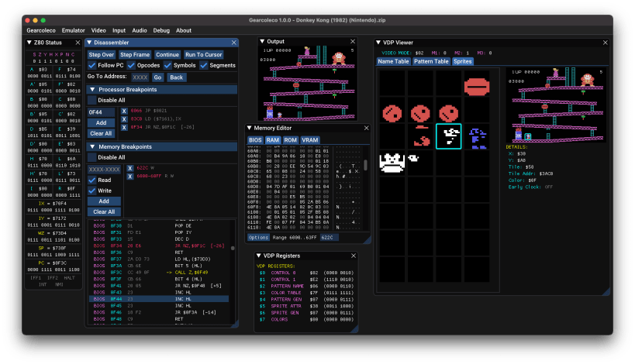Close the Disassembler panel

point(233,43)
